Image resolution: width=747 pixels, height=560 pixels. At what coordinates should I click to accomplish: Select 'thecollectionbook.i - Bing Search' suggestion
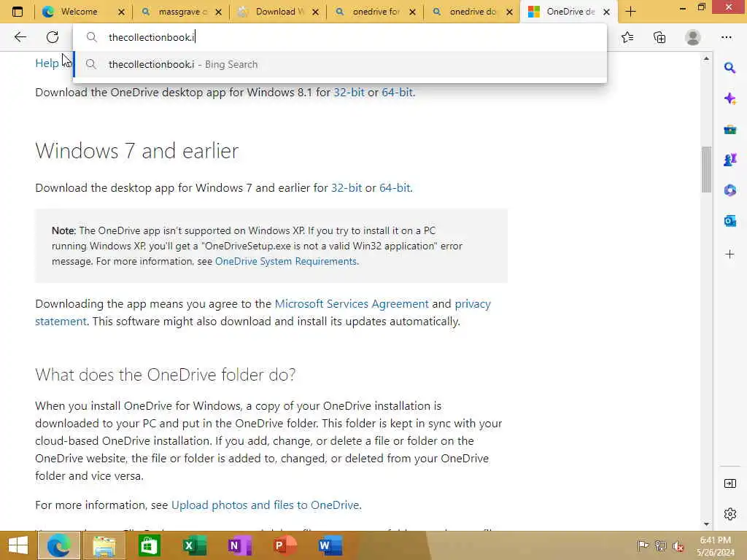(340, 64)
